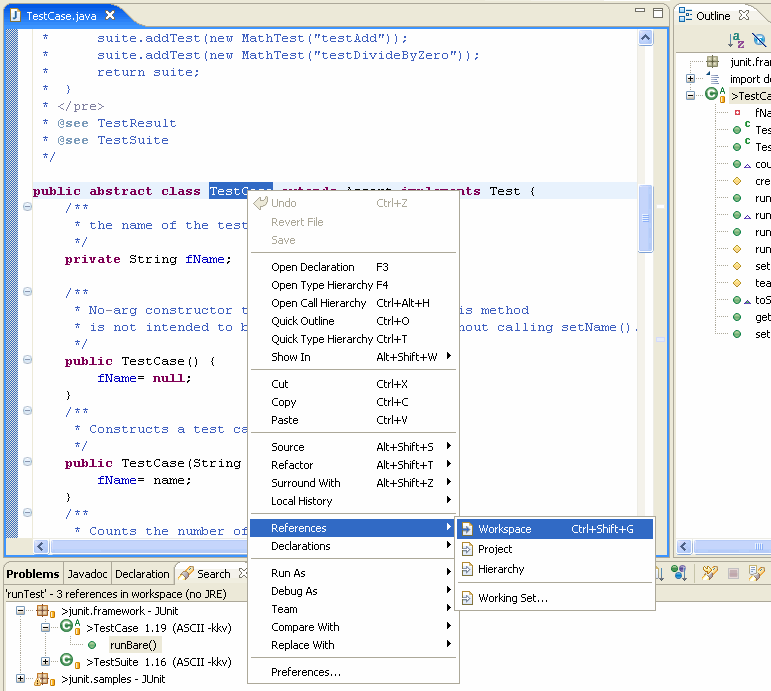Switch to the Declaration tab
771x691 pixels.
[x=142, y=574]
